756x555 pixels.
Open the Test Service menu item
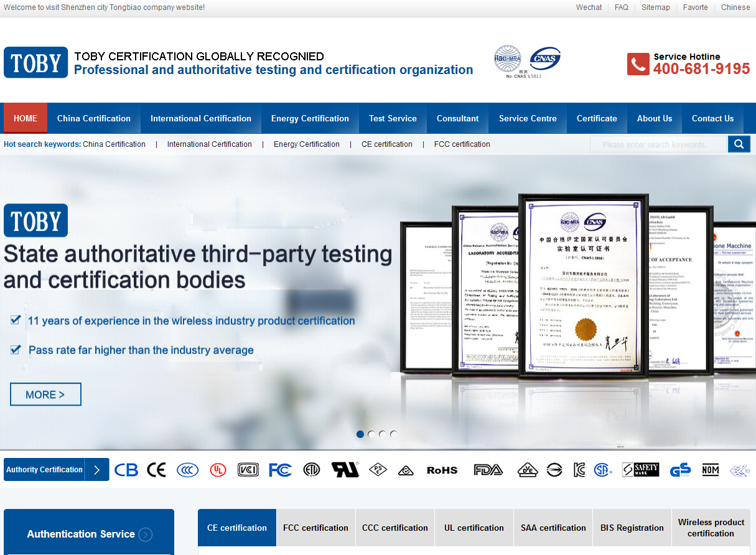pyautogui.click(x=393, y=118)
